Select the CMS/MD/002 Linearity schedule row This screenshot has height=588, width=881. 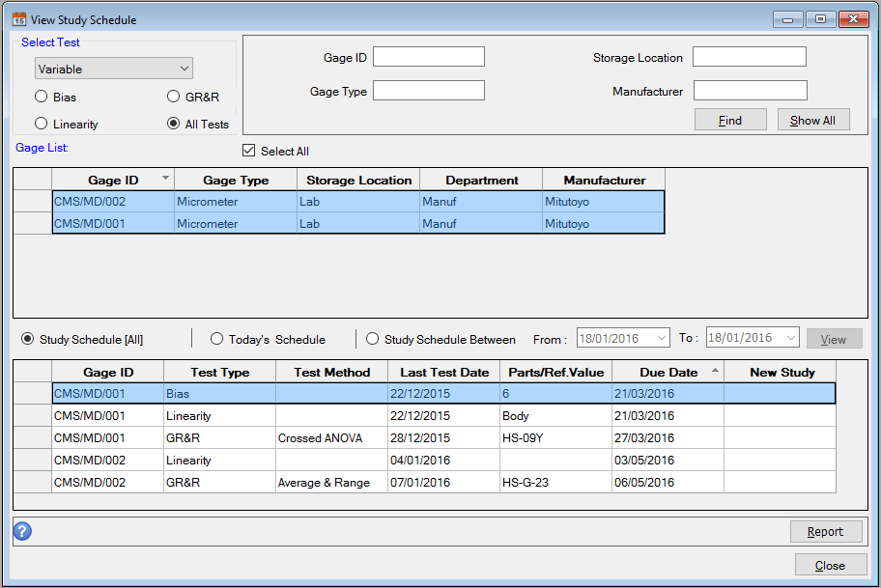[x=443, y=460]
